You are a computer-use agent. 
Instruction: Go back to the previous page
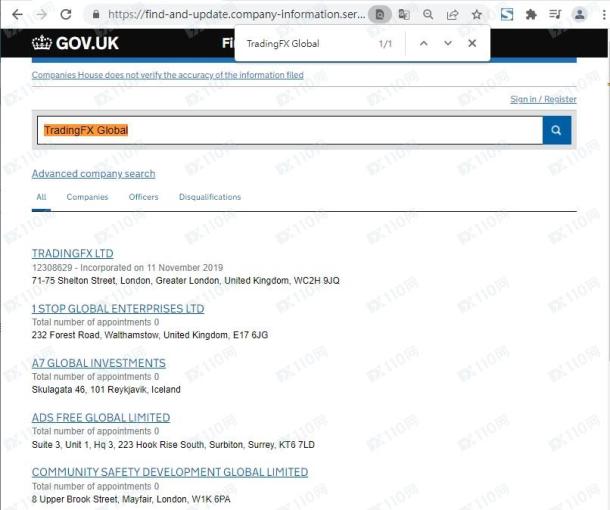coord(17,15)
